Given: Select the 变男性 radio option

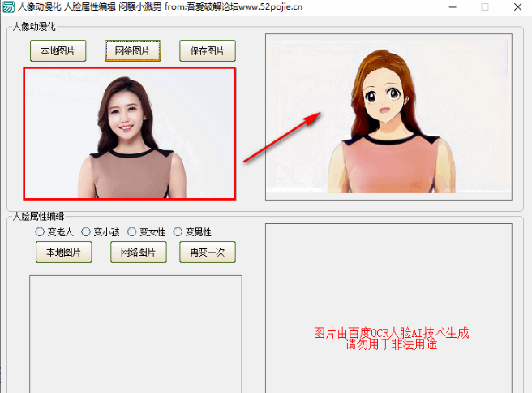Looking at the screenshot, I should [192, 232].
